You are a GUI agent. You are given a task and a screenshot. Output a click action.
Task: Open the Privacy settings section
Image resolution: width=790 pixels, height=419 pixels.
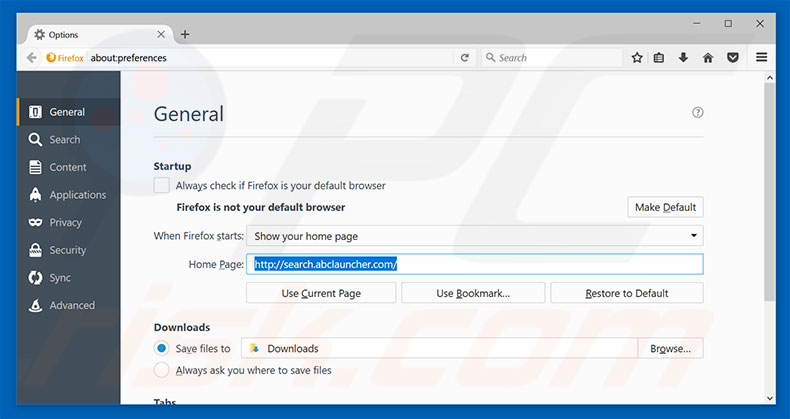click(68, 222)
